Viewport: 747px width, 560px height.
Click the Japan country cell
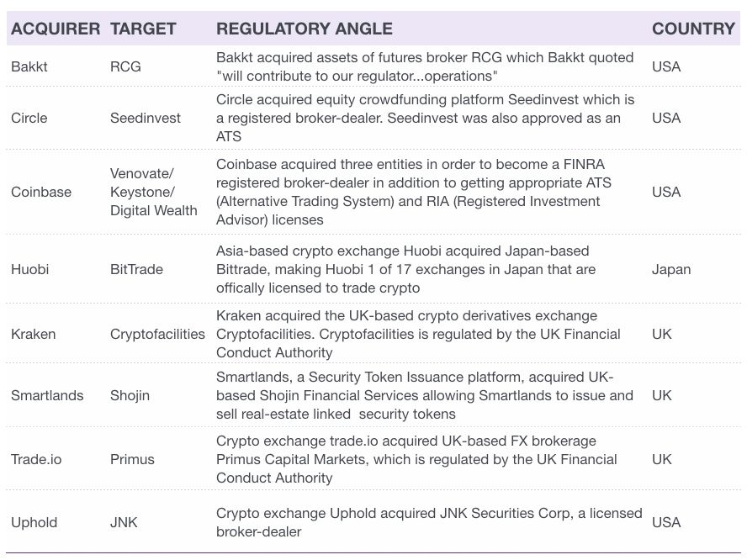pyautogui.click(x=670, y=270)
